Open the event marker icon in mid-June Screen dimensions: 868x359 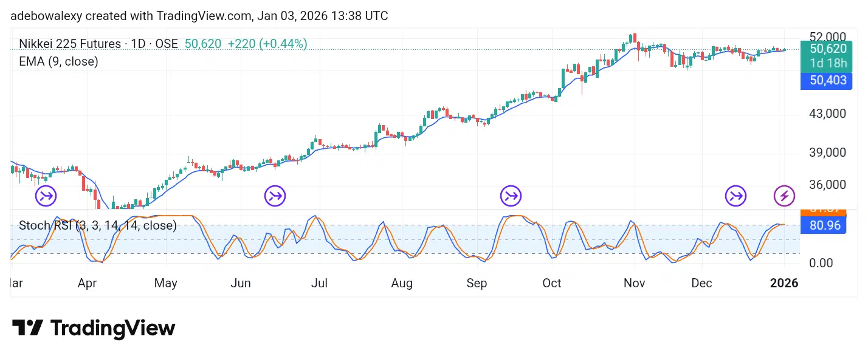click(x=275, y=196)
